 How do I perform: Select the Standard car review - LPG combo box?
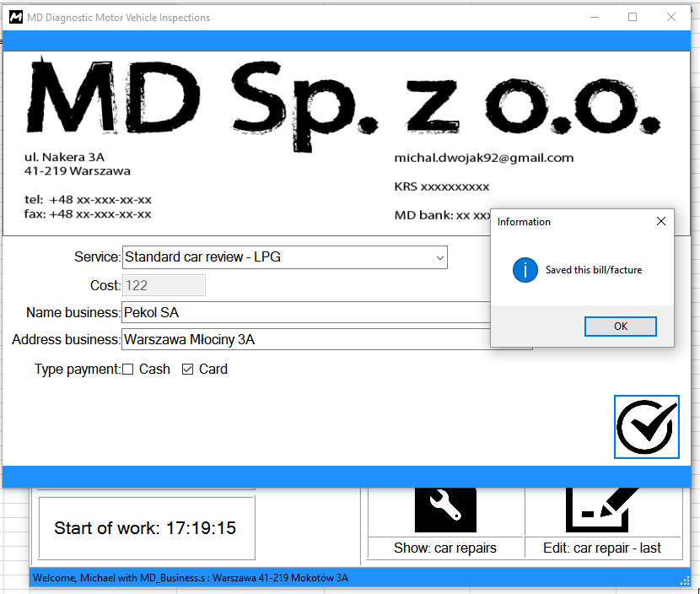tap(285, 257)
